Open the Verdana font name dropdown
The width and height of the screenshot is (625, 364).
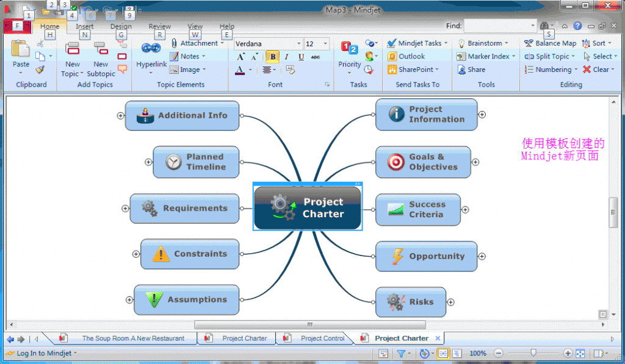pos(298,43)
